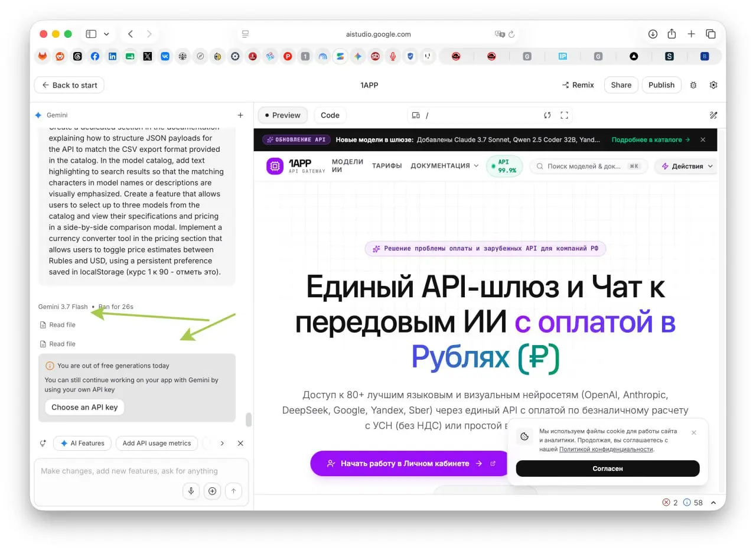756x550 pixels.
Task: Expand Safari sidebar options chevron
Action: coord(106,34)
